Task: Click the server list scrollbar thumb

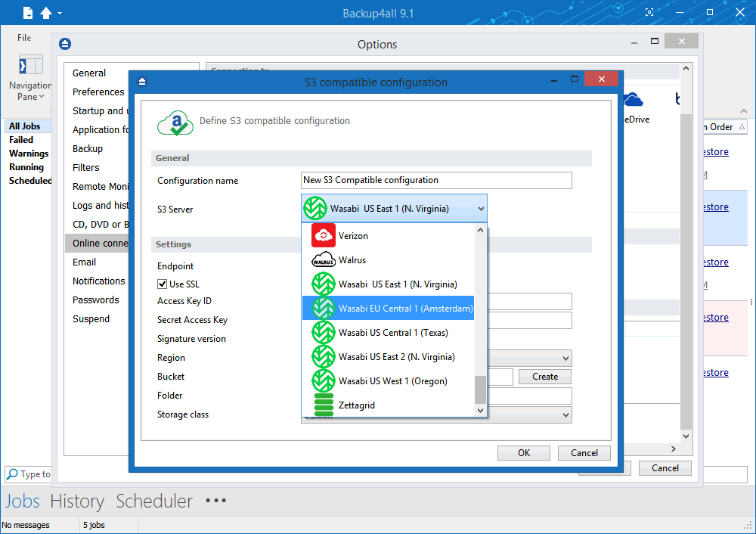Action: tap(480, 390)
